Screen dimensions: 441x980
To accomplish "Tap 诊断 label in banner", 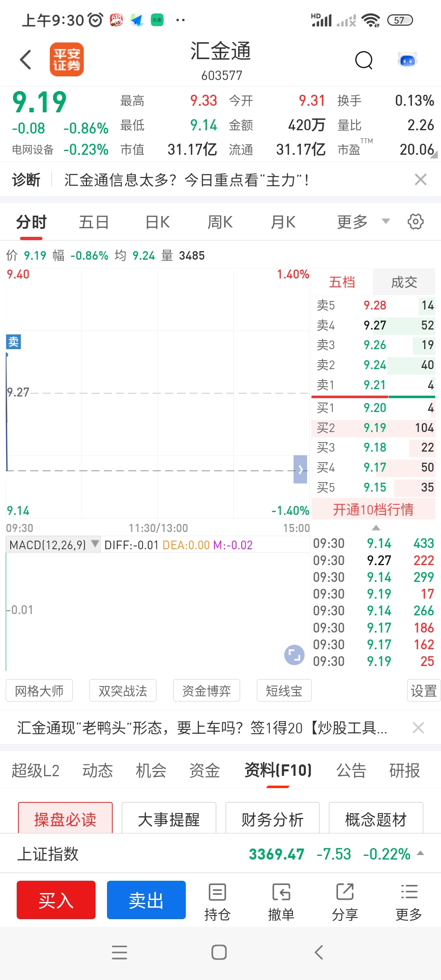I will coord(26,180).
